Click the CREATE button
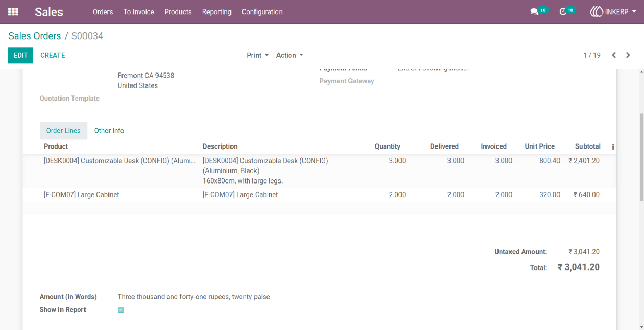644x330 pixels. (x=53, y=55)
